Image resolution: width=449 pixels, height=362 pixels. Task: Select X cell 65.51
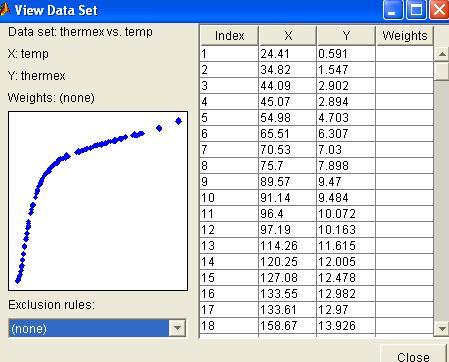tap(287, 134)
